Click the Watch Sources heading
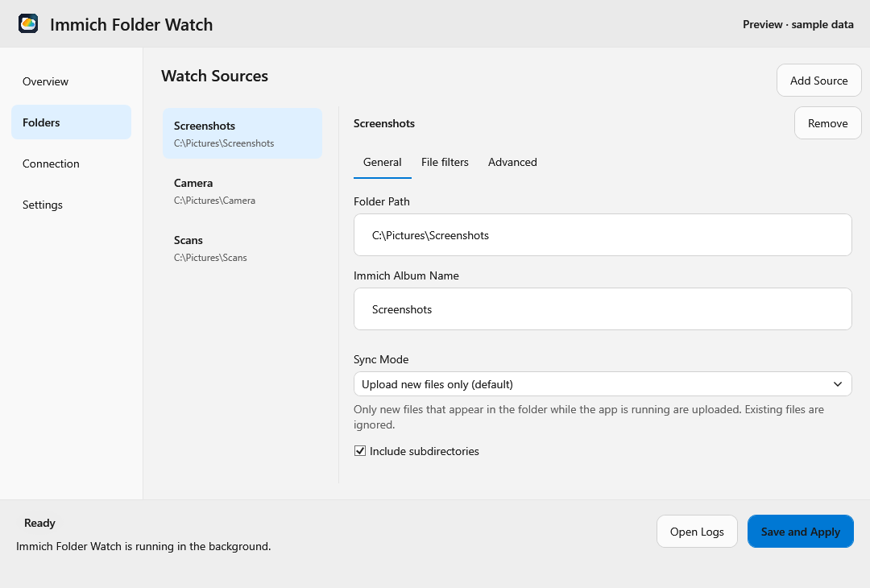This screenshot has width=870, height=588. (215, 76)
